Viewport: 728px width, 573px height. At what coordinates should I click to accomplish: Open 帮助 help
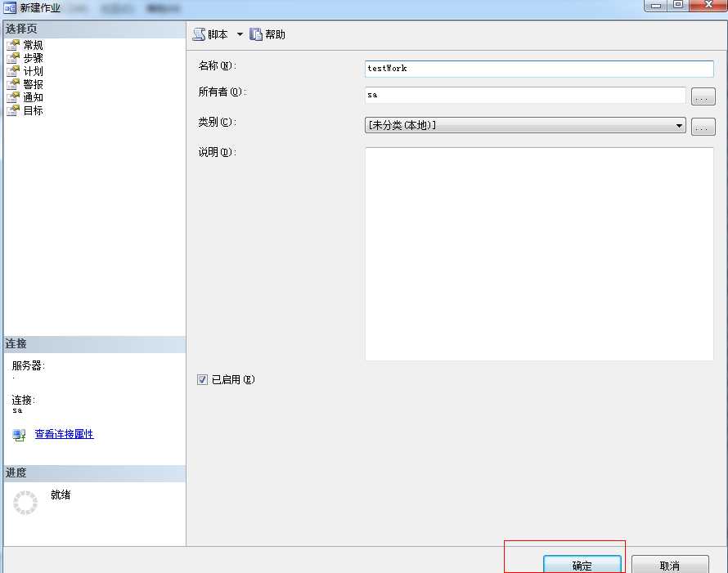point(267,34)
